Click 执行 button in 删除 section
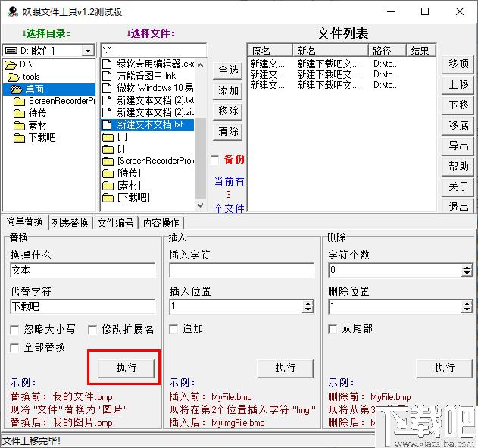Viewport: 478px width, 448px height. (x=445, y=368)
